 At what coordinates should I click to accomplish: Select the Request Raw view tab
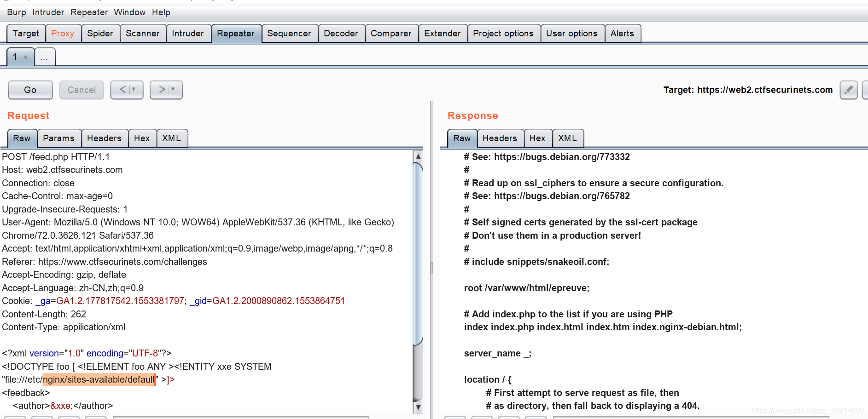[x=22, y=138]
